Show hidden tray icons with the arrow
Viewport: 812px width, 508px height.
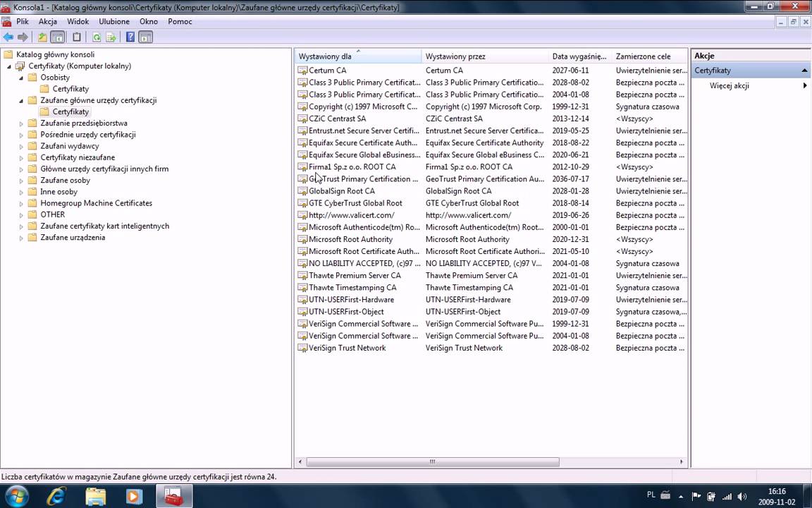point(680,497)
